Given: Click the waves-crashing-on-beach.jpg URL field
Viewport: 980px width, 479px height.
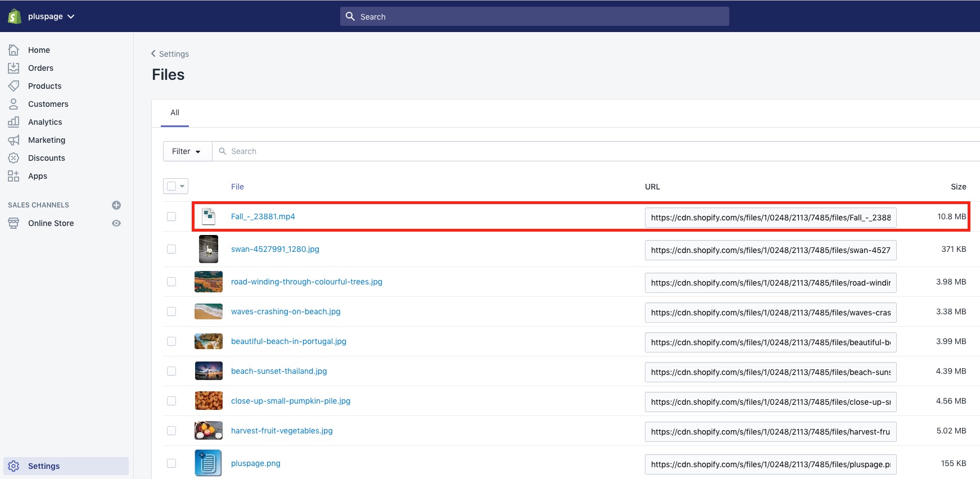Looking at the screenshot, I should pos(770,313).
